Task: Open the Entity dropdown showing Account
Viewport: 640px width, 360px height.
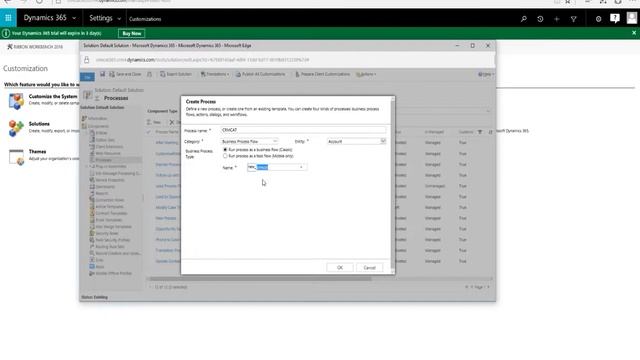Action: click(356, 141)
